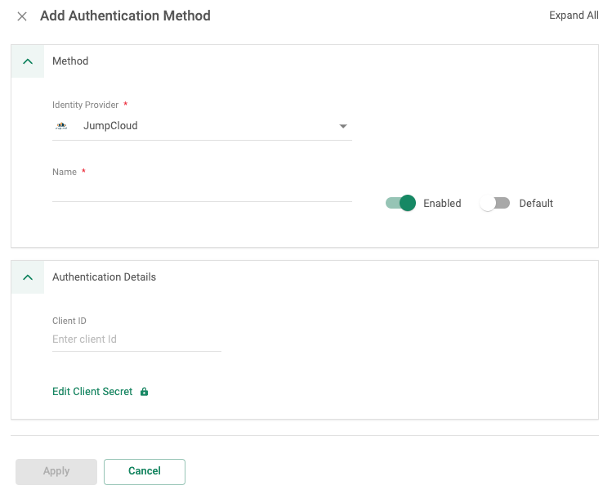Screen dimensions: 612x490
Task: Close the Add Authentication Method panel
Action: (x=22, y=17)
